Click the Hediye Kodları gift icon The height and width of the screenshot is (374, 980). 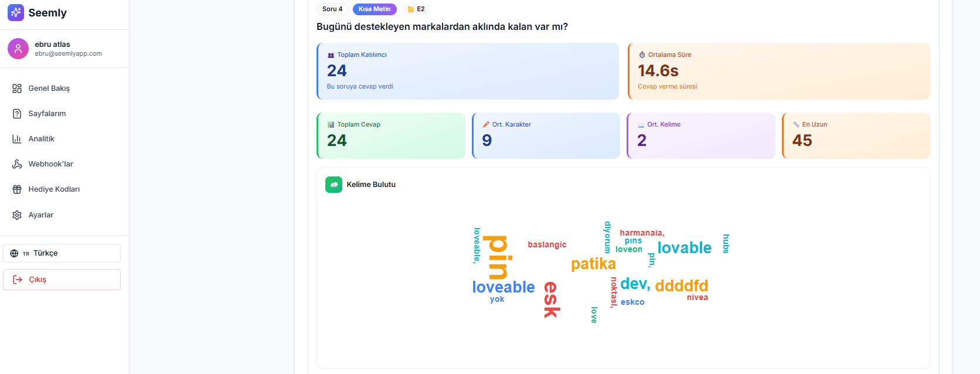17,189
